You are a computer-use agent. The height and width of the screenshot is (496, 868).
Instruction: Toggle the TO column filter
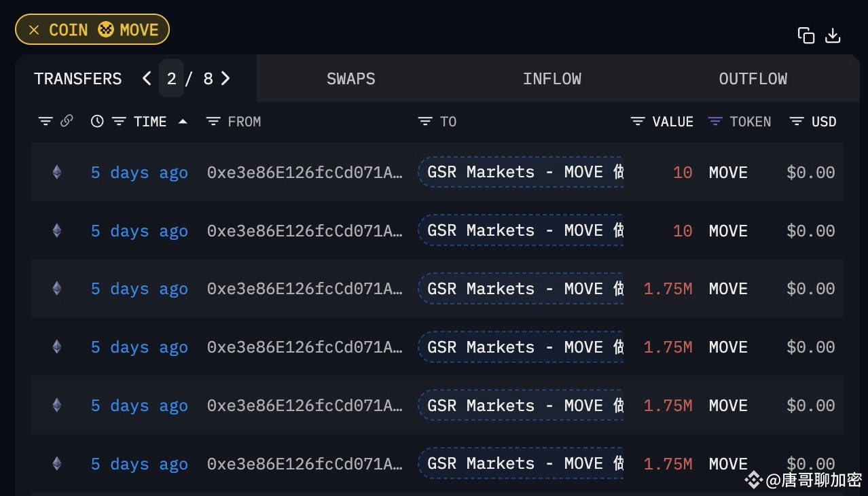pyautogui.click(x=424, y=121)
